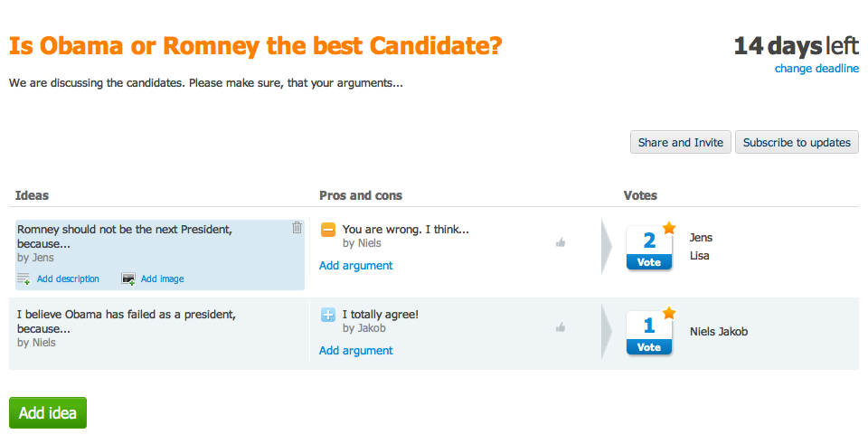Click the star on the 1-vote box
The width and height of the screenshot is (868, 444).
[x=669, y=313]
